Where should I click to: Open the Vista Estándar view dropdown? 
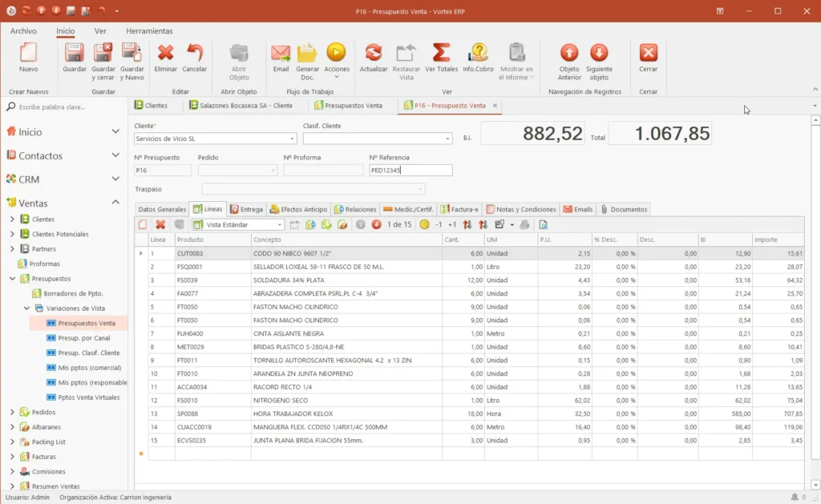[x=280, y=224]
